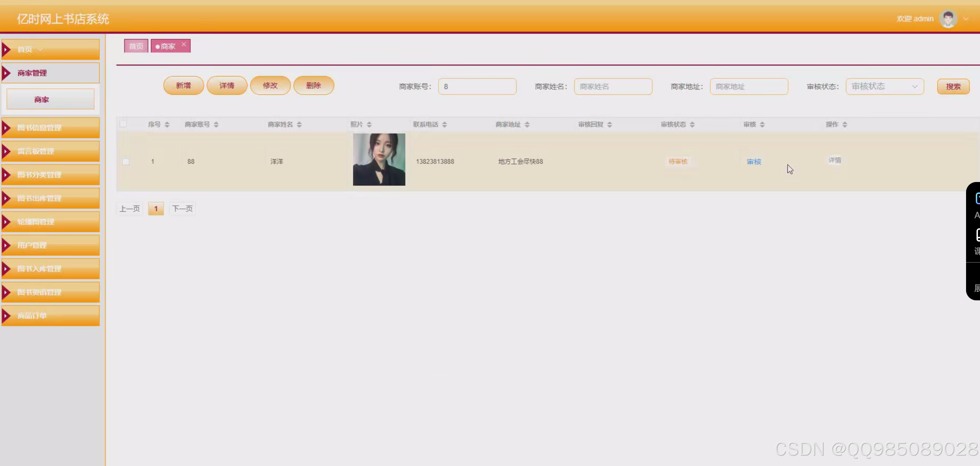
Task: Expand the user menu chevron beside admin
Action: pos(966,19)
